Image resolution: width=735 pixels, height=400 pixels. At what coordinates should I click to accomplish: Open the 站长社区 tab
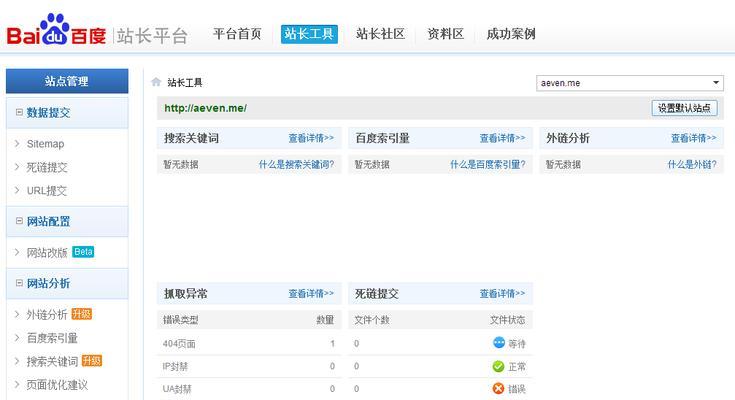(380, 34)
